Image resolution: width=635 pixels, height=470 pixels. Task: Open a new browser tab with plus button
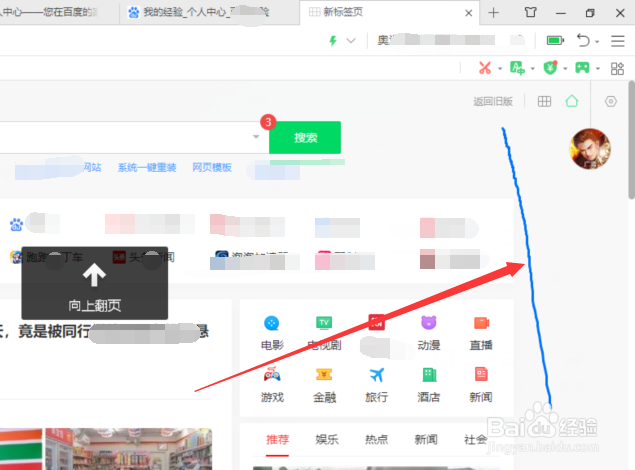493,13
